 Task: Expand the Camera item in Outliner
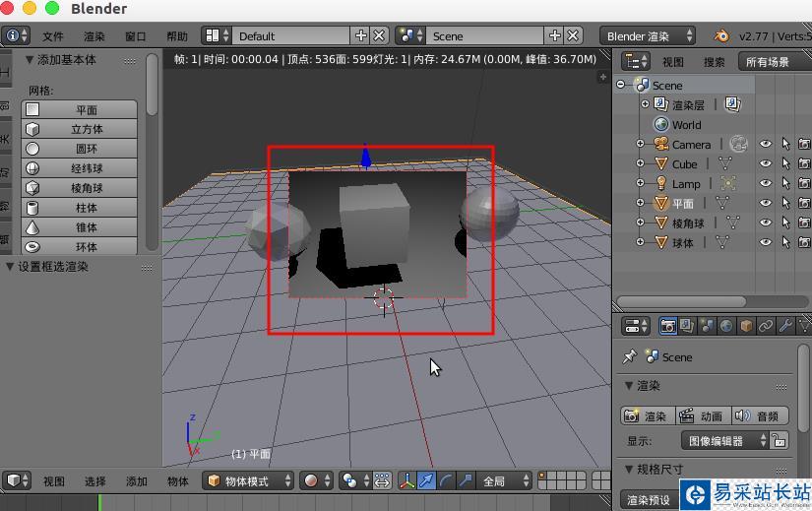click(640, 144)
